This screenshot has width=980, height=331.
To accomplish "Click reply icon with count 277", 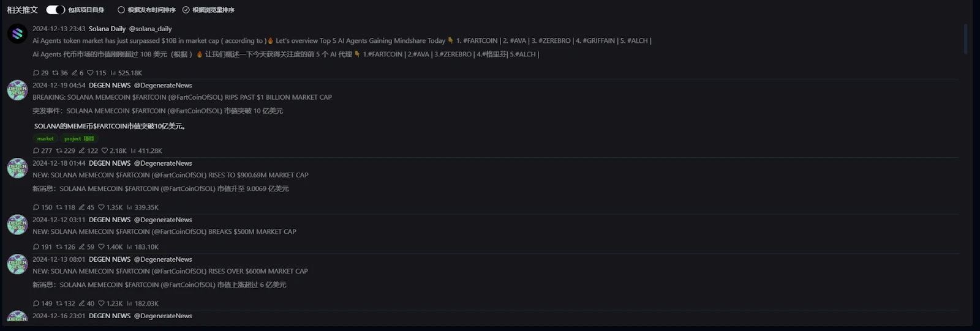I will click(36, 151).
